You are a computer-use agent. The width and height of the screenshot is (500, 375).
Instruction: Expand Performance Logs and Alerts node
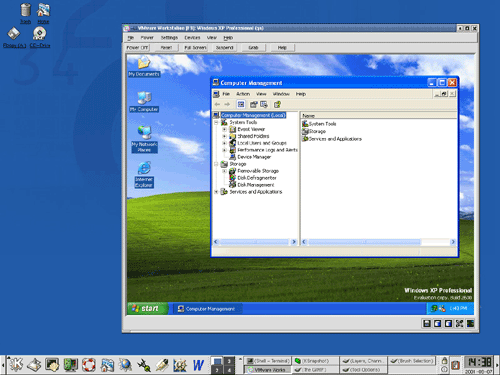tap(224, 150)
